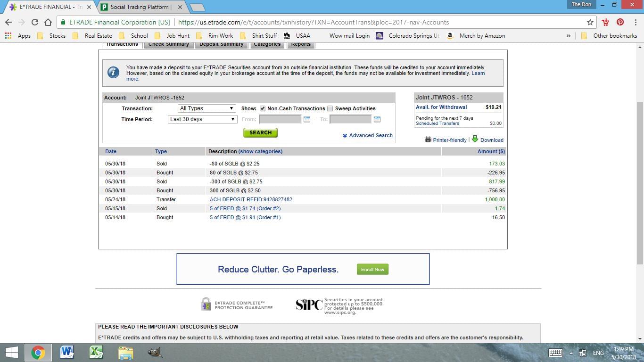This screenshot has height=362, width=644.
Task: Open the Scheduled Transfers link
Action: click(x=438, y=123)
